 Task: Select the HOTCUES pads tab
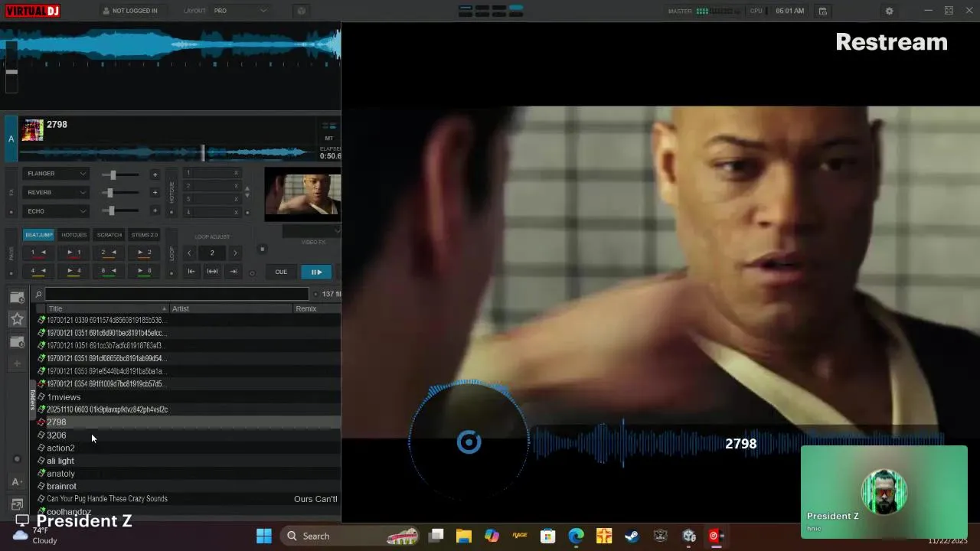[x=73, y=235]
